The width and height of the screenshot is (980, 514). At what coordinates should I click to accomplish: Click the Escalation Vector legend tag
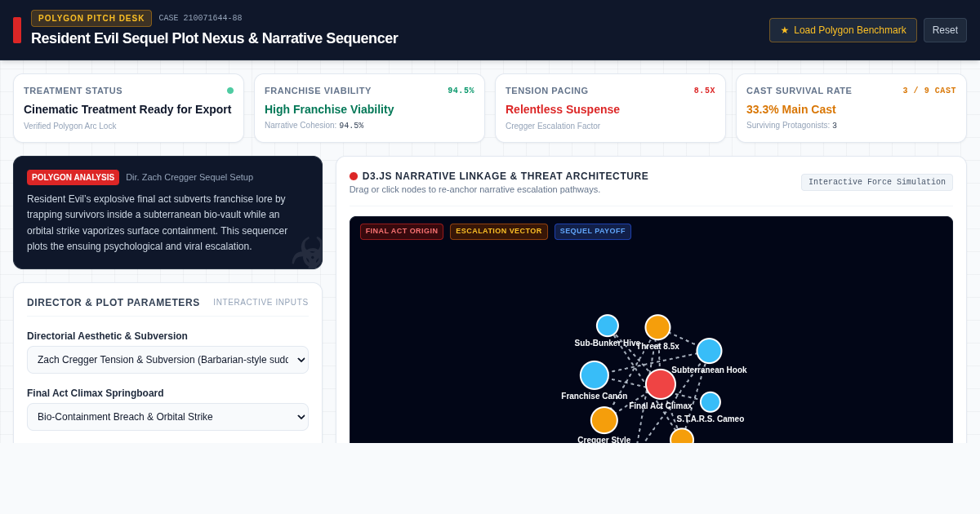(x=499, y=232)
